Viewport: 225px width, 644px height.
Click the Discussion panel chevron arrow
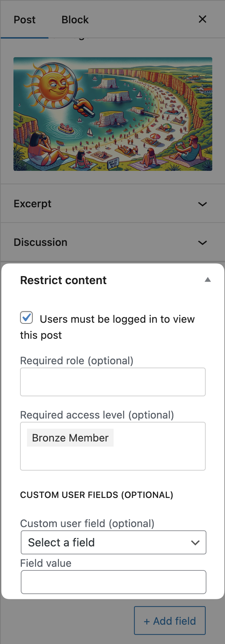[202, 243]
